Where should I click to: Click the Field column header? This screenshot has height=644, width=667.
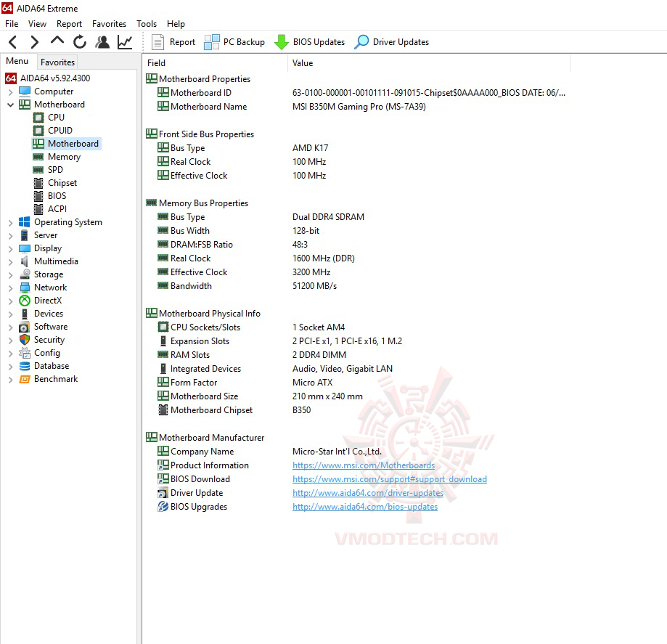point(216,63)
